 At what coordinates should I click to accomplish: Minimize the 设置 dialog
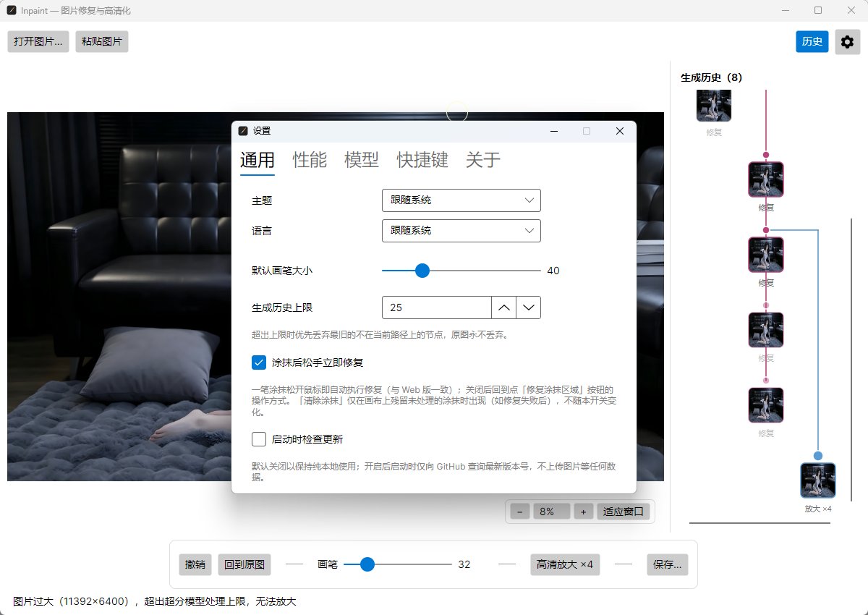coord(554,131)
